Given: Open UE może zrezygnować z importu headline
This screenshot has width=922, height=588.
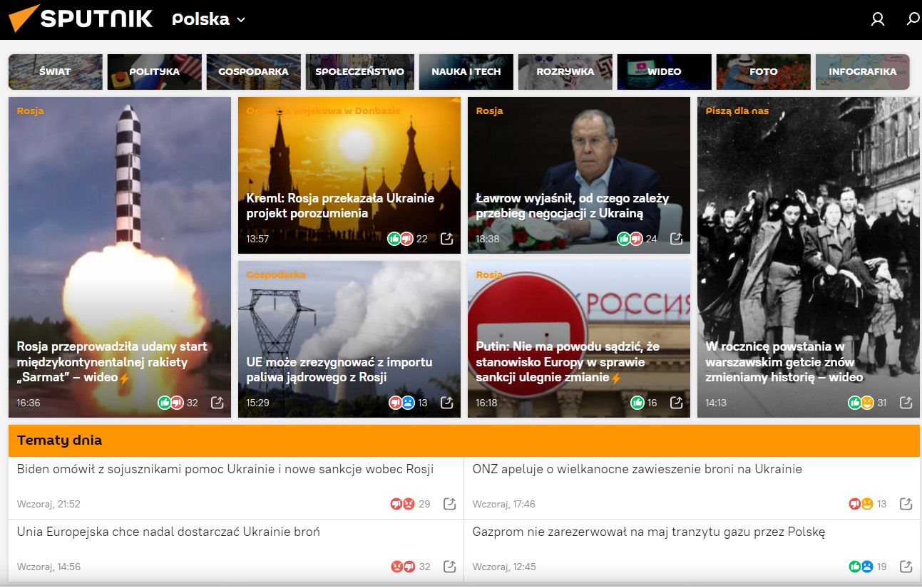Looking at the screenshot, I should tap(339, 370).
